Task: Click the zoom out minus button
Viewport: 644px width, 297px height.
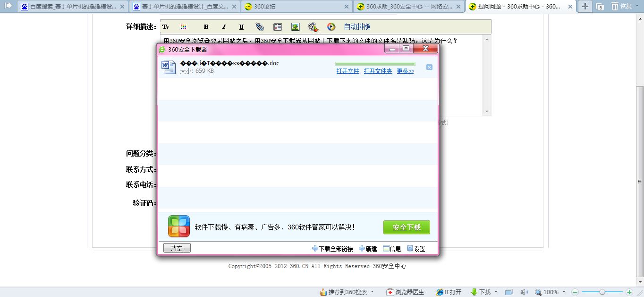Action: click(575, 292)
